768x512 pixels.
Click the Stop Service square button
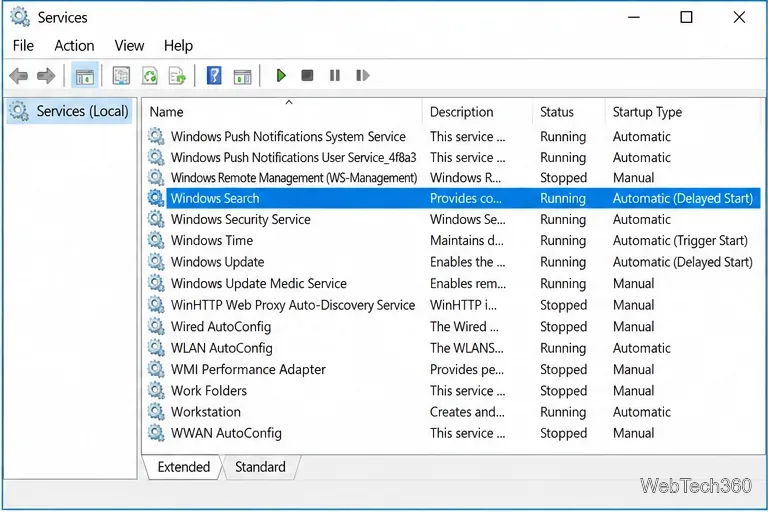click(307, 75)
